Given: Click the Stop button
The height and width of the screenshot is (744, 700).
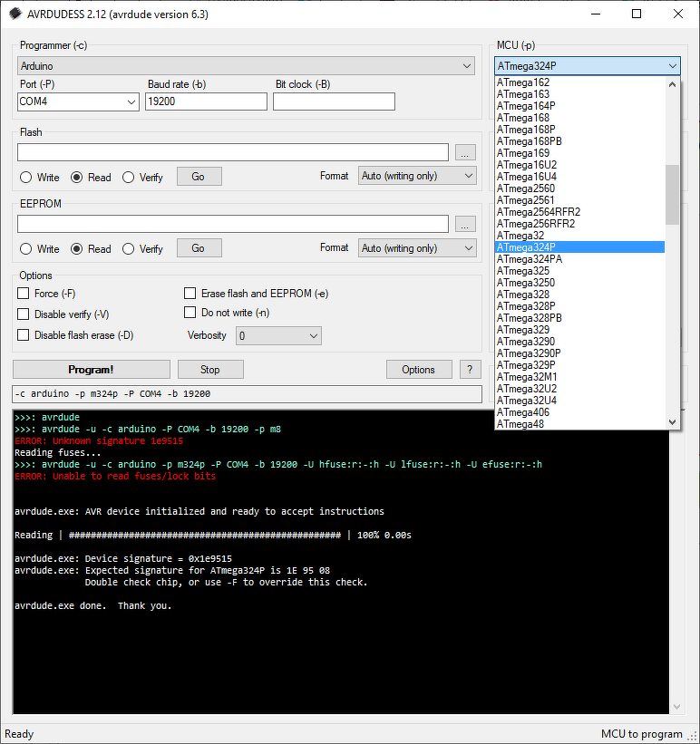Looking at the screenshot, I should click(210, 370).
